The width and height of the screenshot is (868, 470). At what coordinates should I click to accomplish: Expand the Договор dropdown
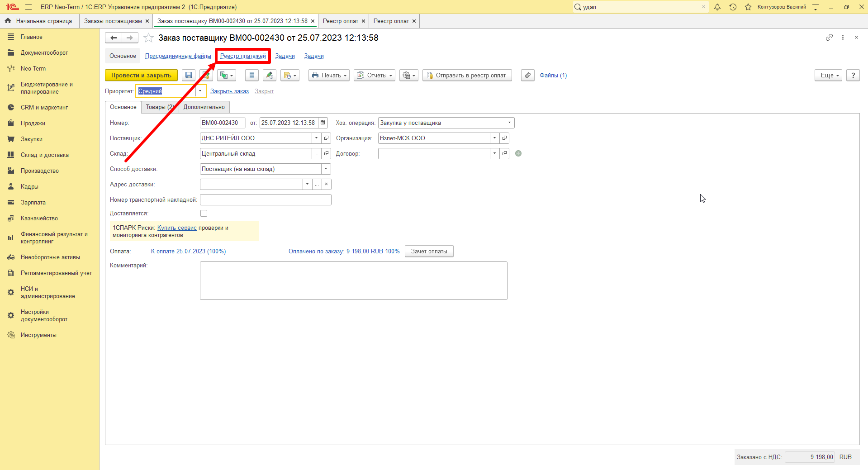494,153
